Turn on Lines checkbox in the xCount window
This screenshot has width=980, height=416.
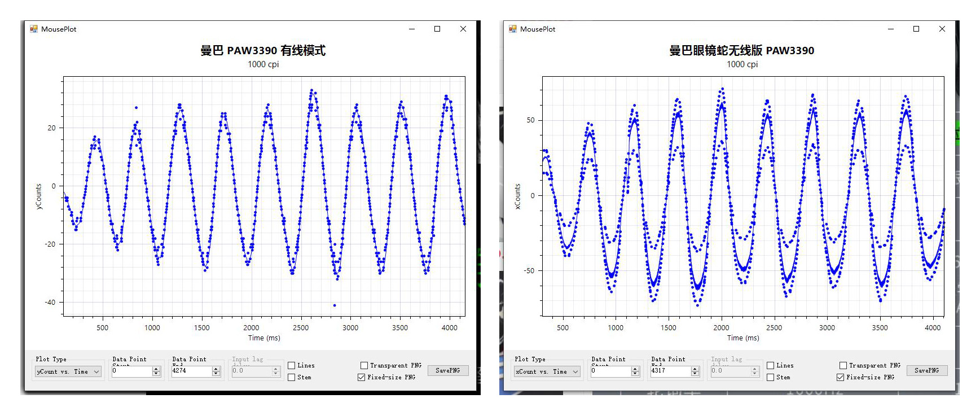[771, 366]
